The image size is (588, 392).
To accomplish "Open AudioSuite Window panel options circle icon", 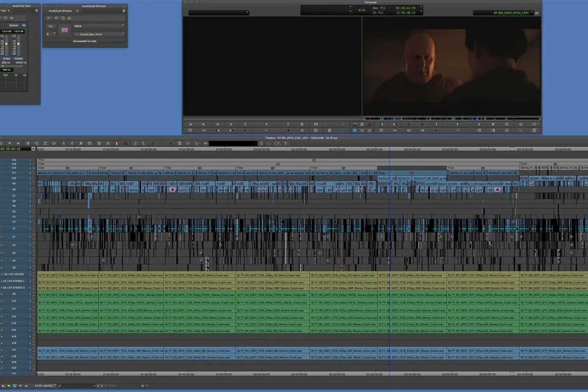I will pyautogui.click(x=124, y=11).
